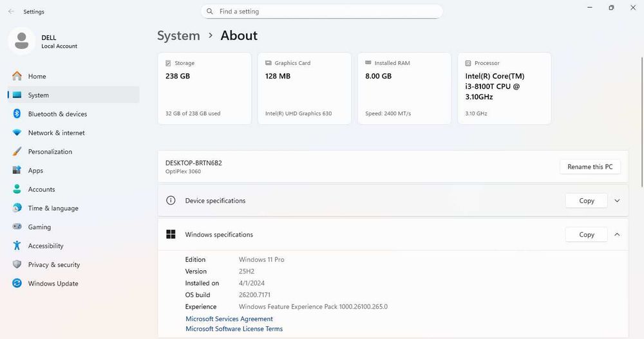Go back using the arrow icon

pos(11,12)
